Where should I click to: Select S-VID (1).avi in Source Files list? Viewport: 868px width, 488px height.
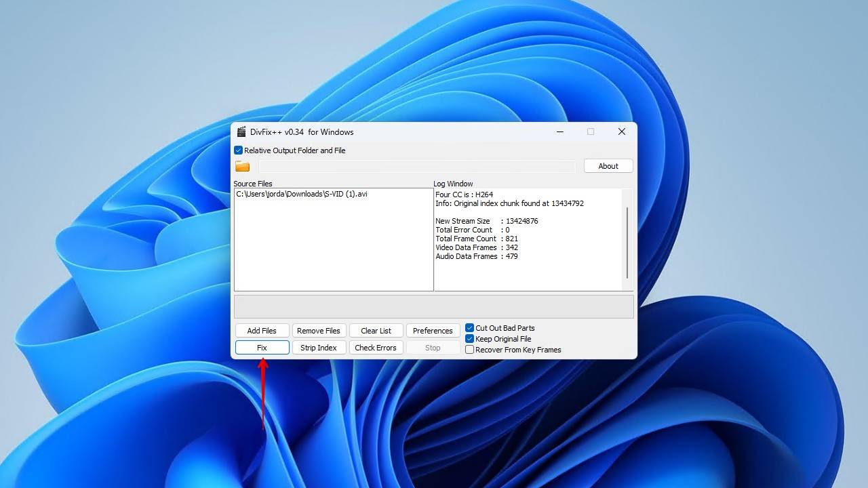click(x=302, y=195)
